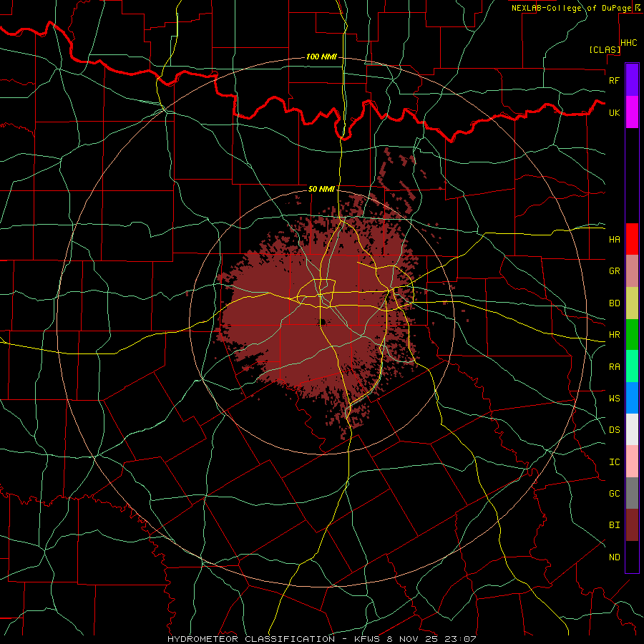Click the WS legend label
Viewport: 644px width, 644px height.
[x=615, y=398]
